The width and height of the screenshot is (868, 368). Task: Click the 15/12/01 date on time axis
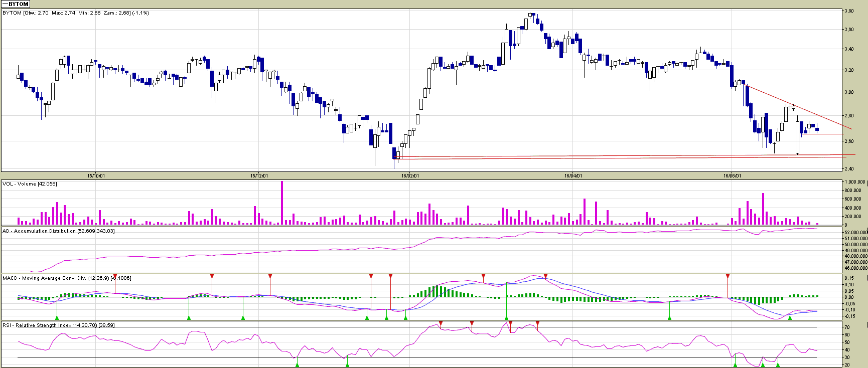click(x=259, y=176)
